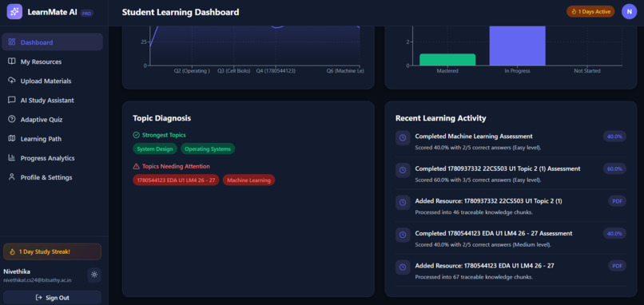Open Learning Path section

[x=52, y=138]
